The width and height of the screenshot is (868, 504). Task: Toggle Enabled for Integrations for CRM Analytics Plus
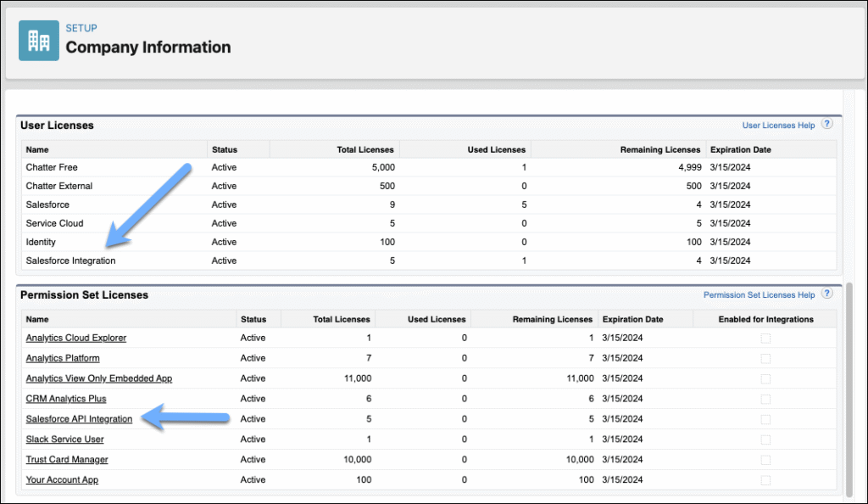point(765,399)
